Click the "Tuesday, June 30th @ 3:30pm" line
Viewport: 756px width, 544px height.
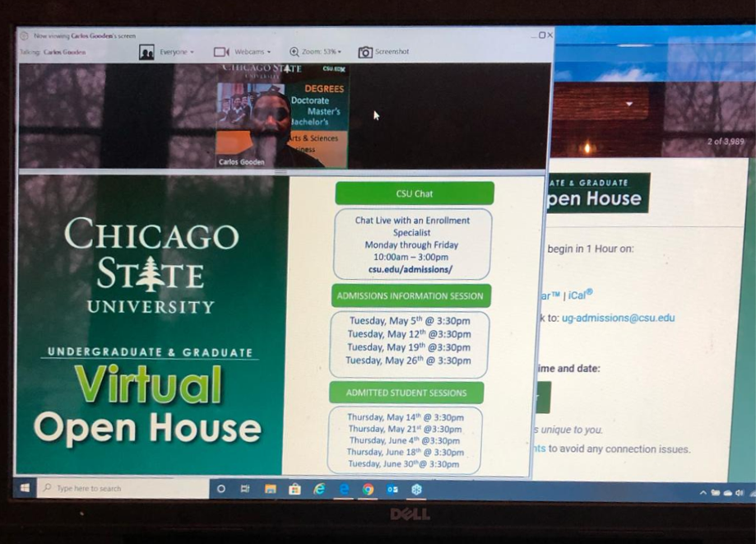click(x=404, y=464)
